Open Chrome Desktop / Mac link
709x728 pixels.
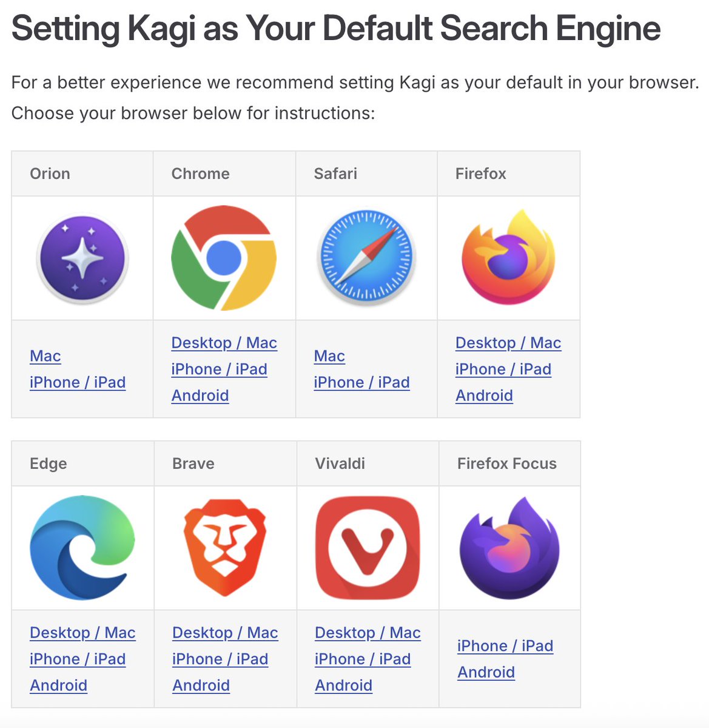pos(224,343)
